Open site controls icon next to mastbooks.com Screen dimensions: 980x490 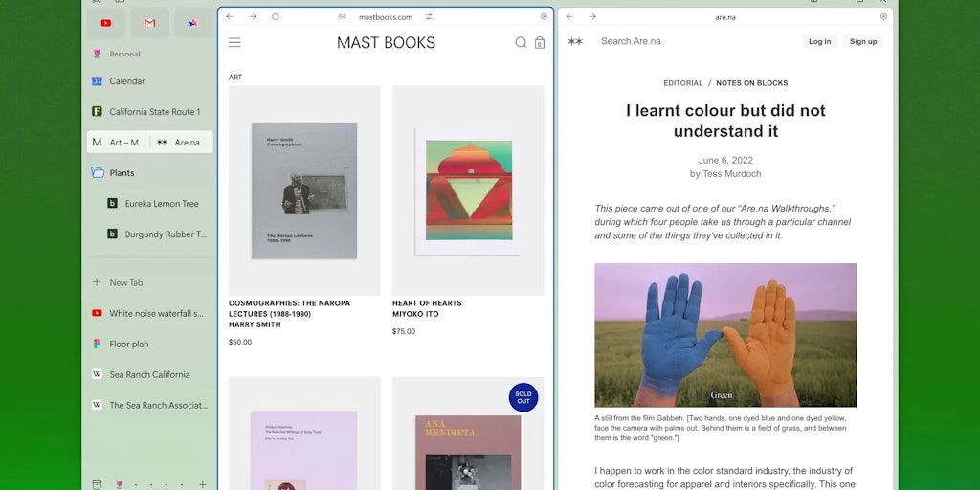429,16
